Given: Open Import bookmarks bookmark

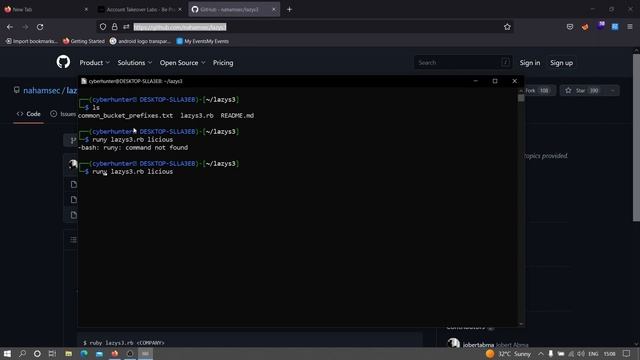Looking at the screenshot, I should (31, 41).
